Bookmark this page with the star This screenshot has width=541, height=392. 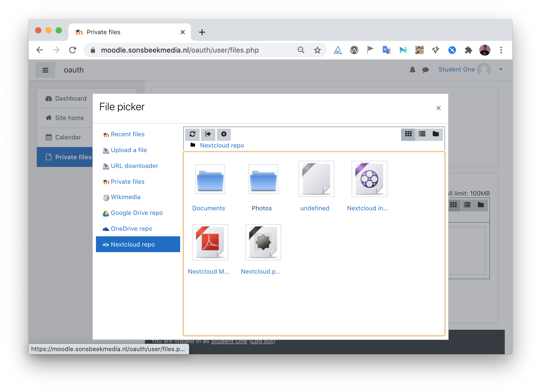pos(317,50)
